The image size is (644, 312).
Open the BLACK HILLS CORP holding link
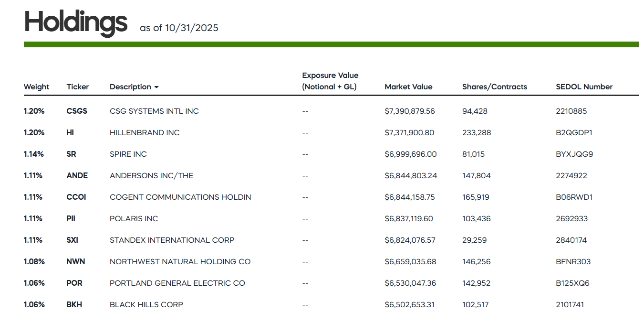[x=146, y=304]
